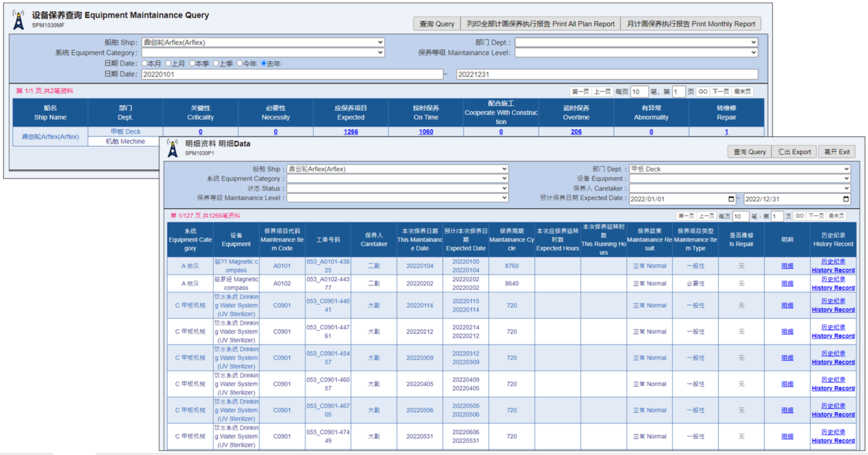The width and height of the screenshot is (868, 455).
Task: Open Overtime count link 206
Action: point(576,131)
